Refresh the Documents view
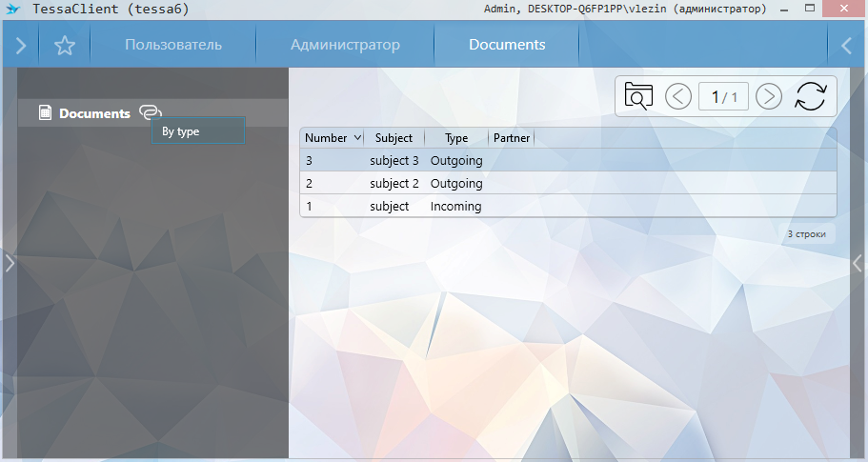 click(x=810, y=96)
